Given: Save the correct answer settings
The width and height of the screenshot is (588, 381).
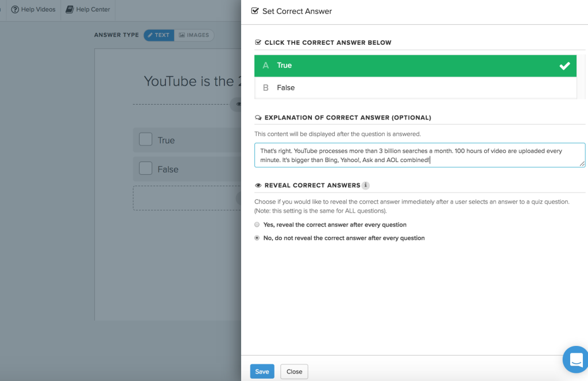Looking at the screenshot, I should (262, 371).
